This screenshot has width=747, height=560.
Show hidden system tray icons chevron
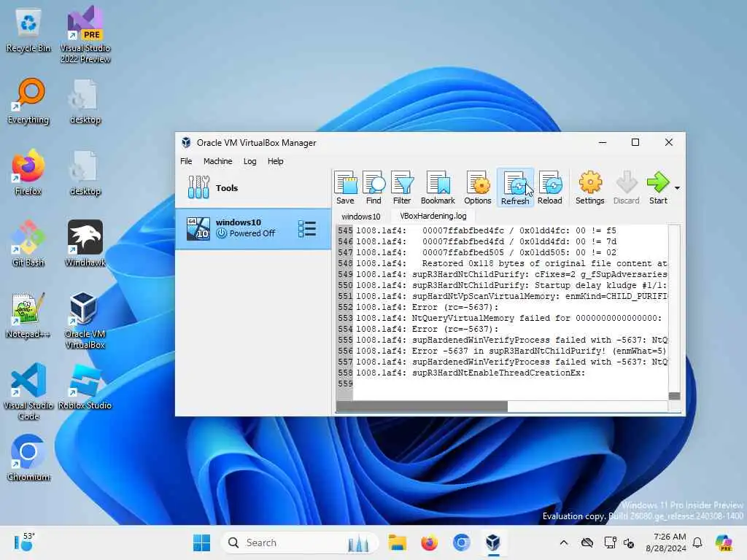pyautogui.click(x=564, y=542)
